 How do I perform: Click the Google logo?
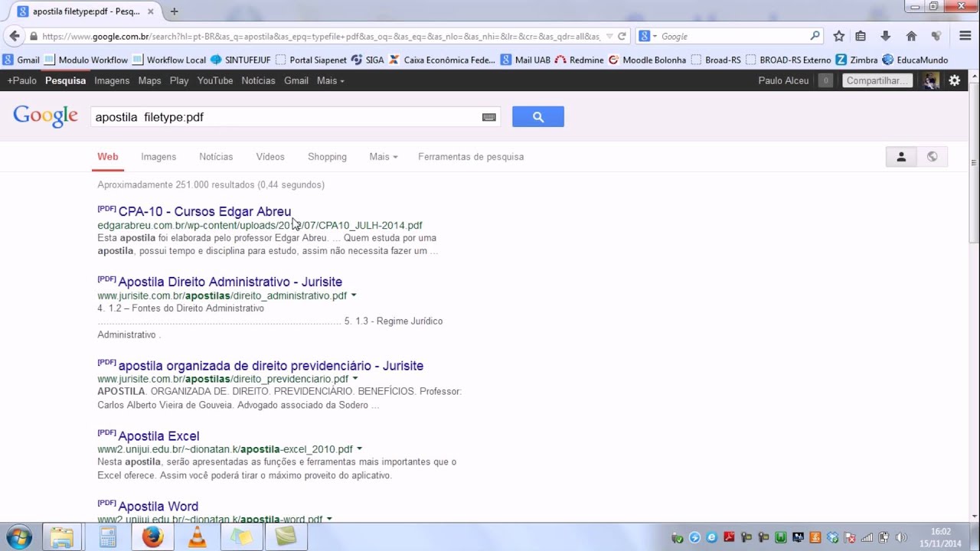(45, 116)
